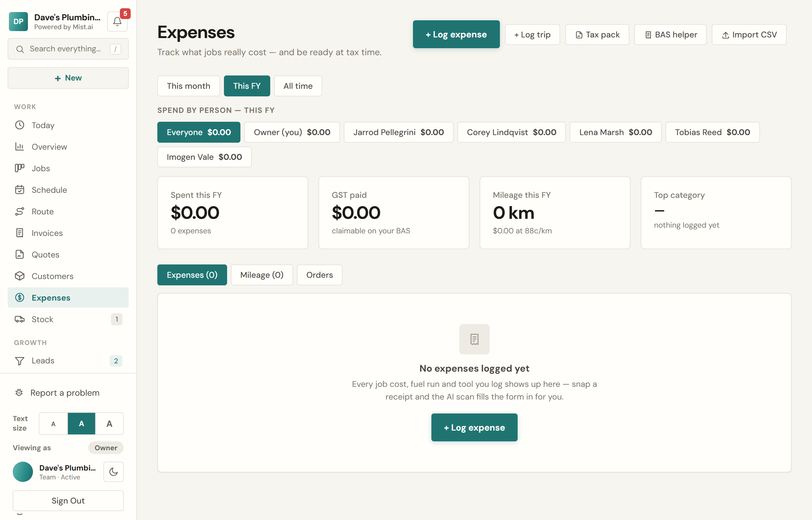Filter spend by Everyone
Screen dimensions: 812x520
tap(199, 132)
